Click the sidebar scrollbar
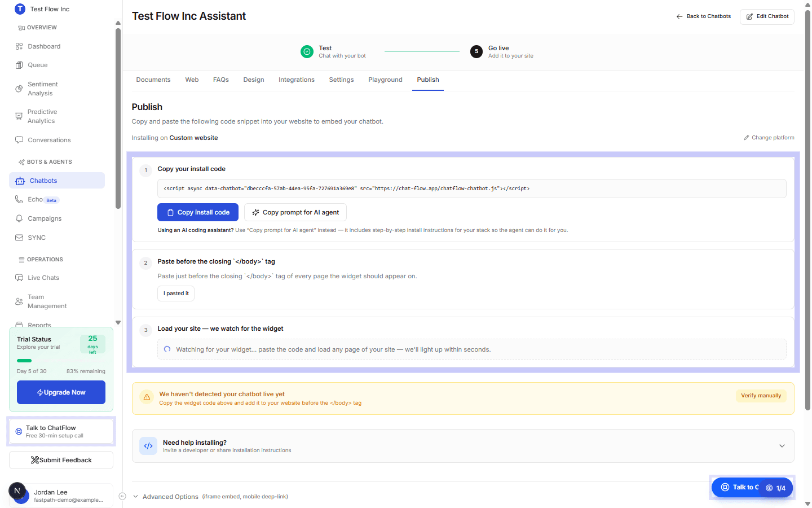This screenshot has width=812, height=508. tap(118, 119)
